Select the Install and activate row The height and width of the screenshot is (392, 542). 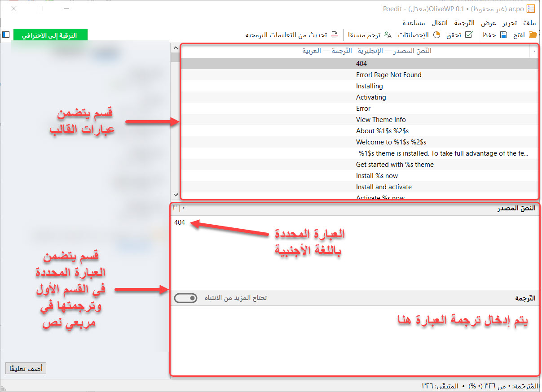point(359,187)
